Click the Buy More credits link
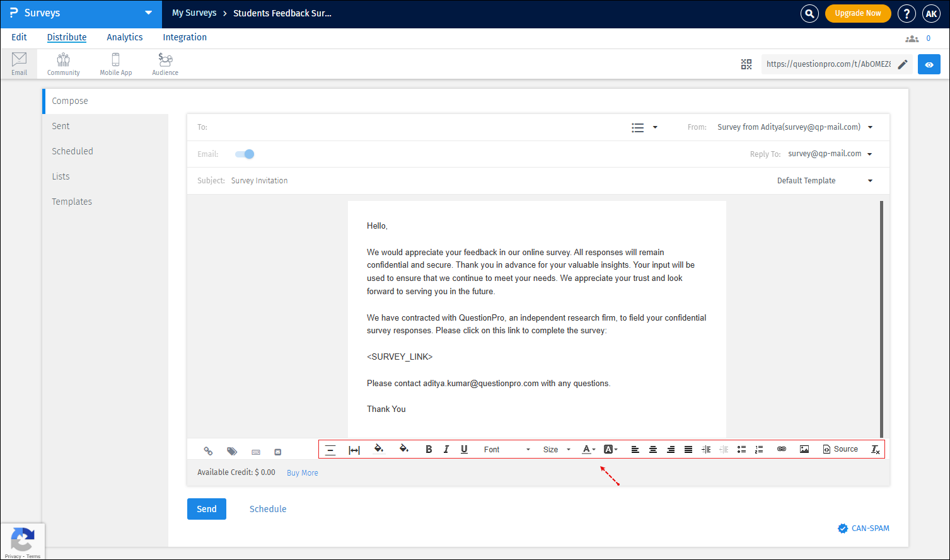Image resolution: width=950 pixels, height=560 pixels. [302, 472]
